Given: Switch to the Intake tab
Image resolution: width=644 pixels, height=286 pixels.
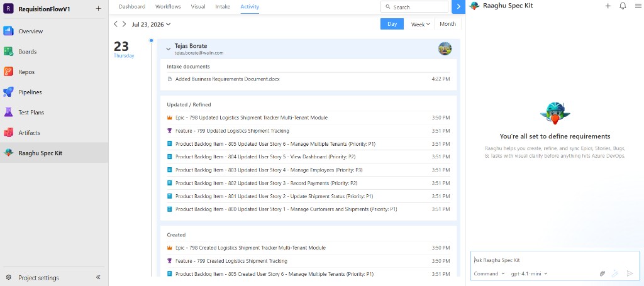Looking at the screenshot, I should [223, 6].
